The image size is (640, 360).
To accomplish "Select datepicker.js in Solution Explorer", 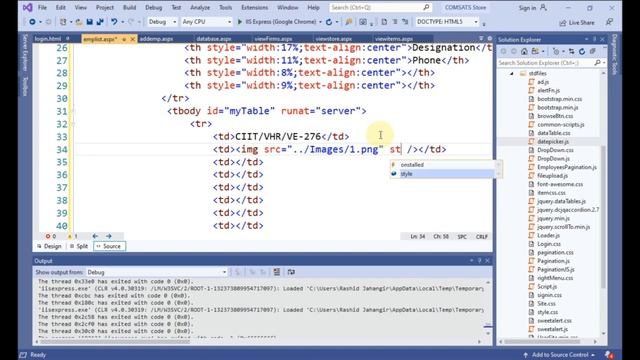I will 553,142.
